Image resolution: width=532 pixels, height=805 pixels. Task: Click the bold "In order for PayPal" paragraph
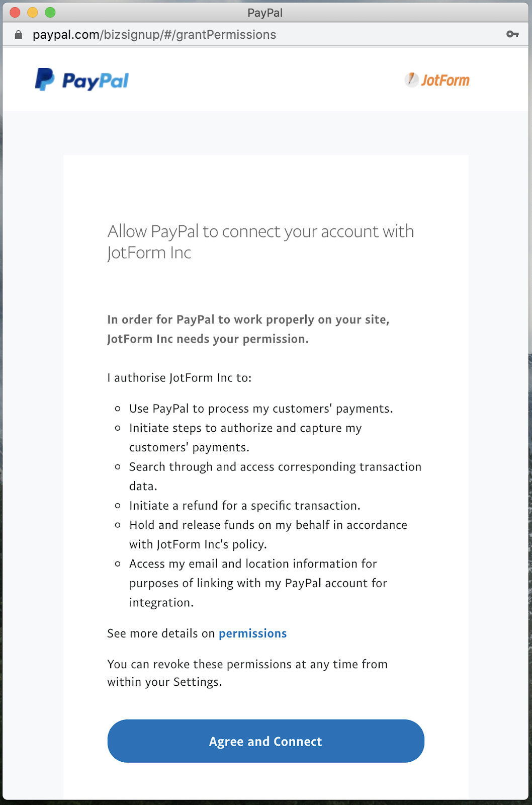click(x=248, y=329)
